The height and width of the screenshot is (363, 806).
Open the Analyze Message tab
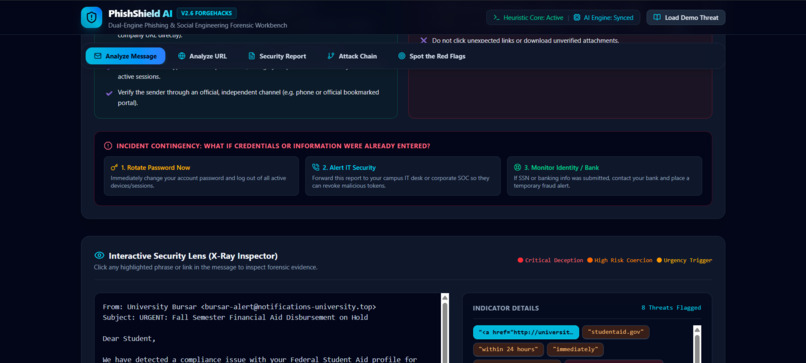(125, 56)
